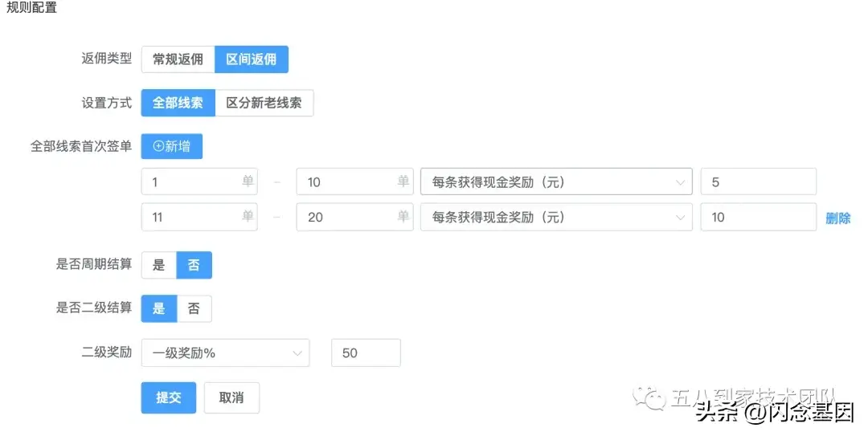Viewport: 868px width, 436px height.
Task: Cancel the form with 取消
Action: [x=231, y=397]
